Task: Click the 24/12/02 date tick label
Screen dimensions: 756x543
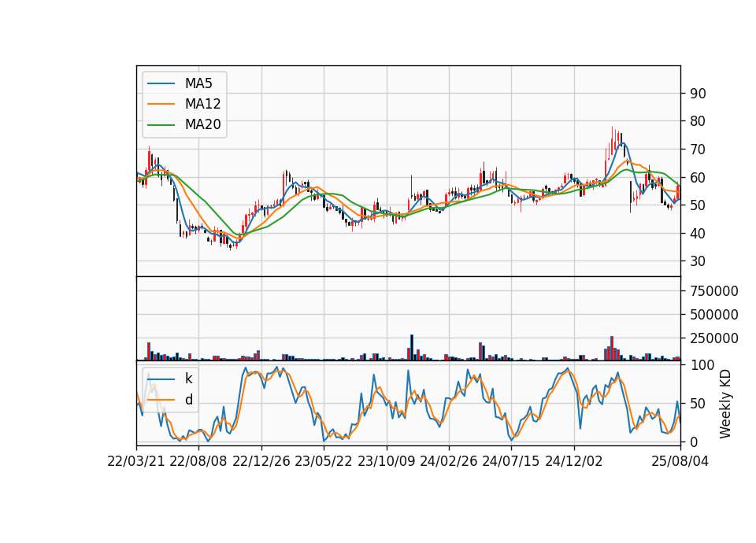Action: [x=574, y=461]
